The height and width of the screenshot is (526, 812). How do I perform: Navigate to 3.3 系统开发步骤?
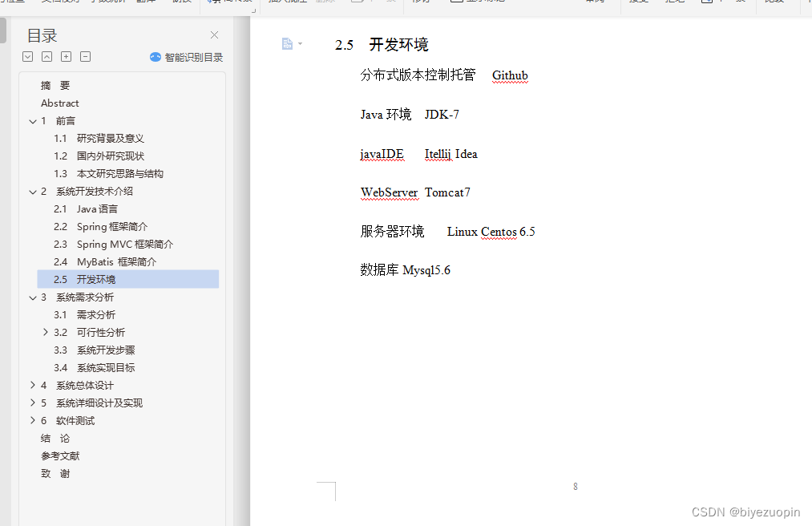(x=95, y=350)
